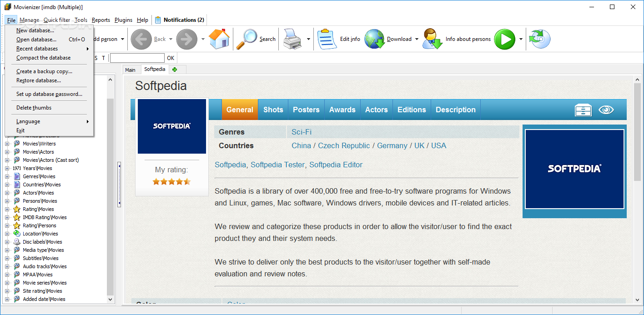
Task: Expand the Media type\Movies tree node
Action: (x=7, y=250)
